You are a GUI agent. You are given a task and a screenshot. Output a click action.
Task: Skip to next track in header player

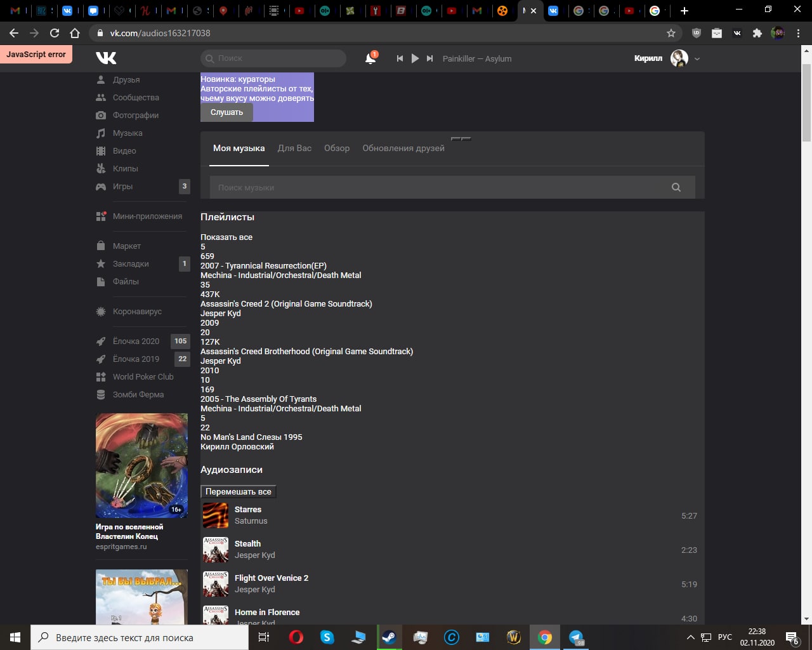point(429,58)
